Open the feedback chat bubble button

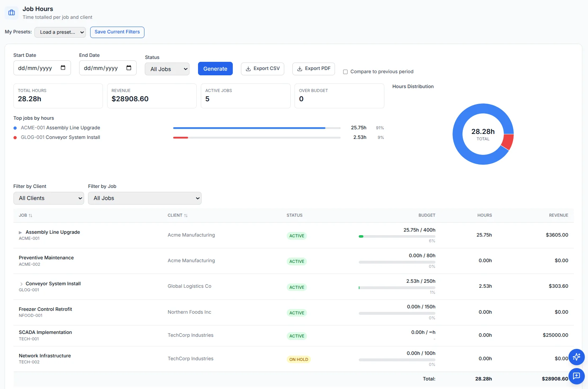pos(576,376)
